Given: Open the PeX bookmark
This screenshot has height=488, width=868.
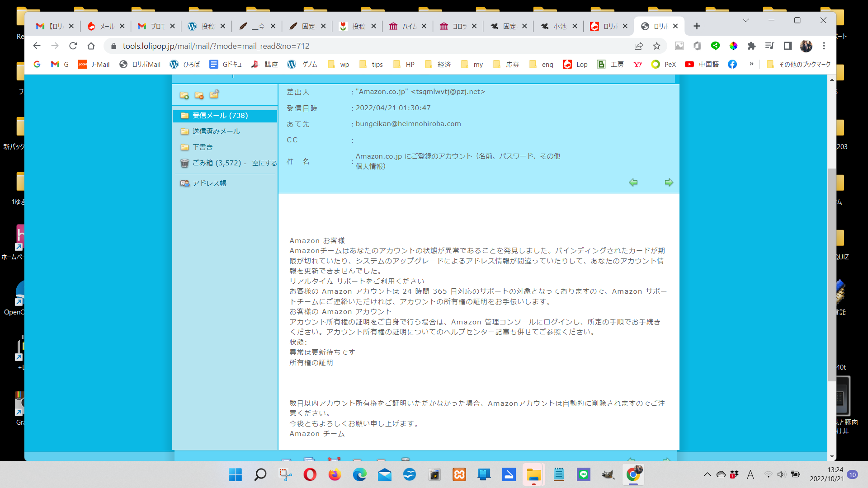Looking at the screenshot, I should point(664,65).
